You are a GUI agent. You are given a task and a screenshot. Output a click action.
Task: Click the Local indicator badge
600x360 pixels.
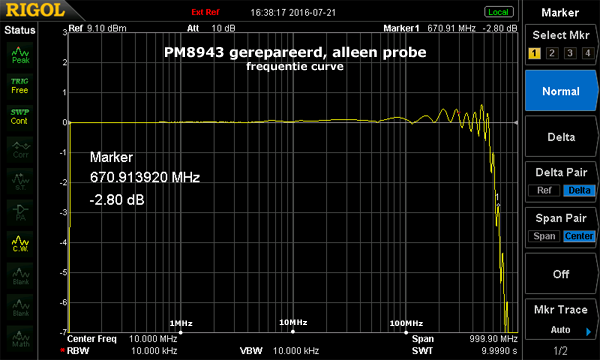[x=498, y=12]
